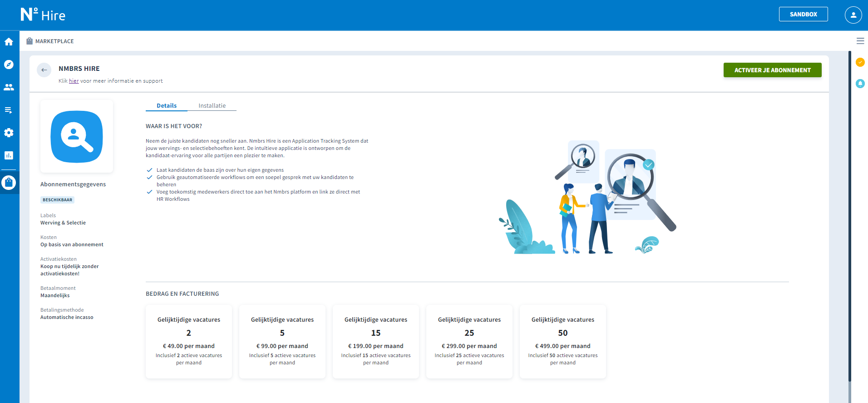Click 'Maandelijks' payment moment value
Image resolution: width=868 pixels, height=403 pixels.
[55, 295]
